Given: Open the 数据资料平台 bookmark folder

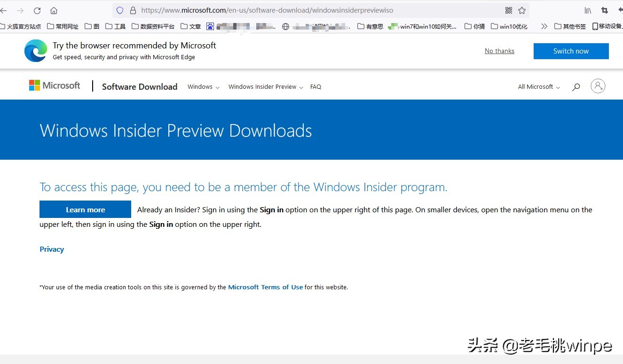Looking at the screenshot, I should pos(153,26).
